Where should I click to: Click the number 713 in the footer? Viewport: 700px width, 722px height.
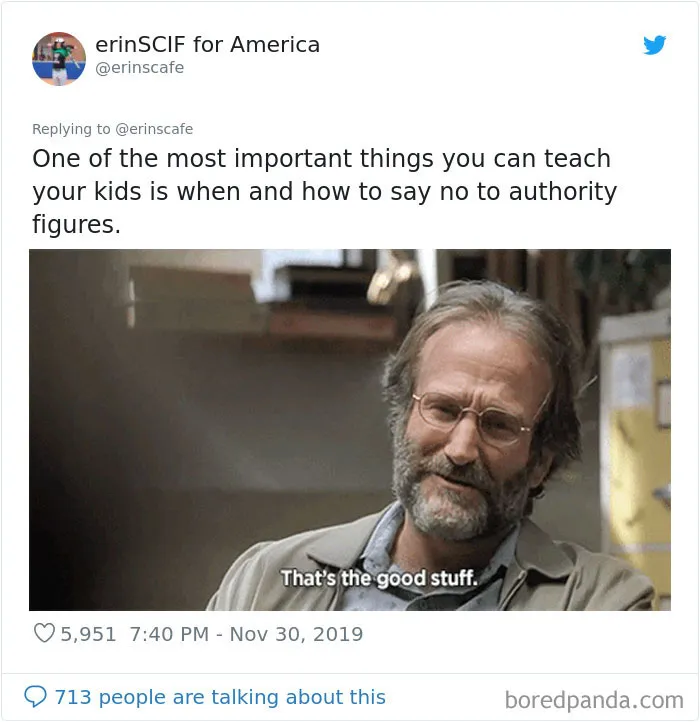pos(73,697)
